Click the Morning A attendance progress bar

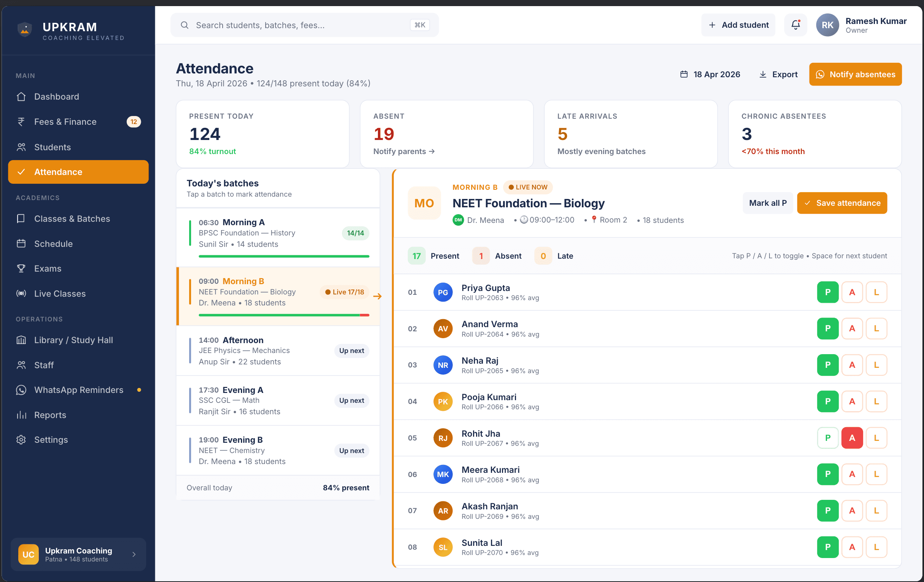click(284, 256)
